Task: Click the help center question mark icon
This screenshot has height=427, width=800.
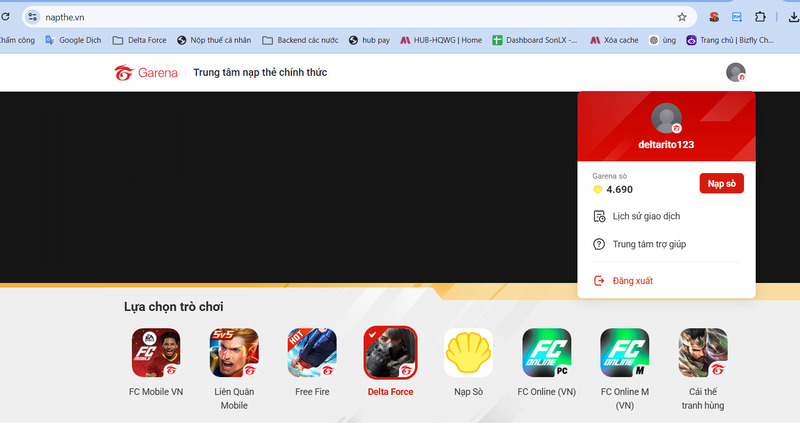Action: (599, 244)
